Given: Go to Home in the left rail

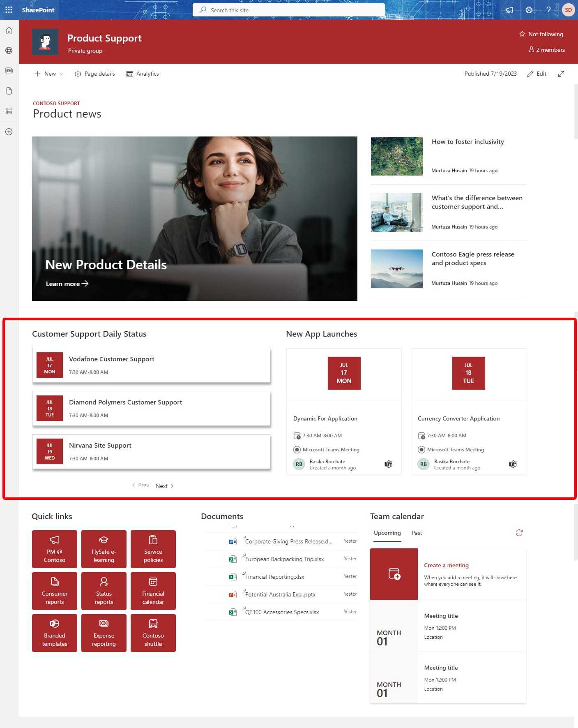Looking at the screenshot, I should click(x=9, y=30).
